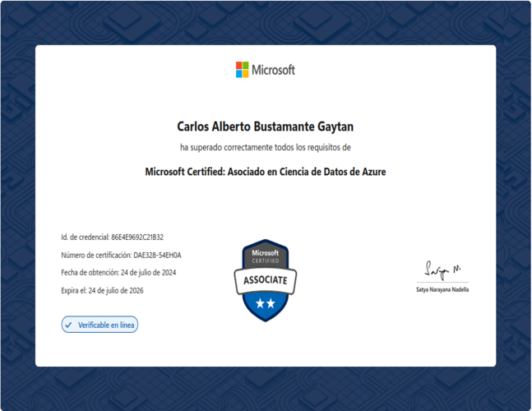Click the Verificable en línea button
The height and width of the screenshot is (411, 532).
click(x=99, y=325)
